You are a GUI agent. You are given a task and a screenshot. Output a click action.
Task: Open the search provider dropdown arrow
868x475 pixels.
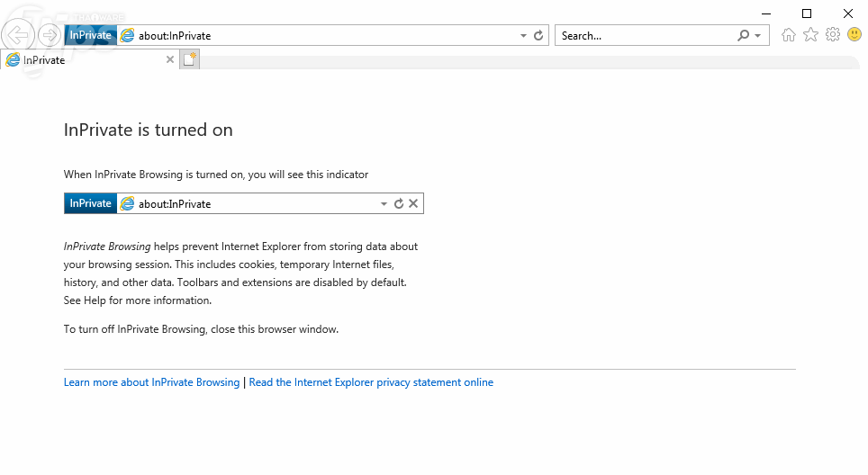758,36
